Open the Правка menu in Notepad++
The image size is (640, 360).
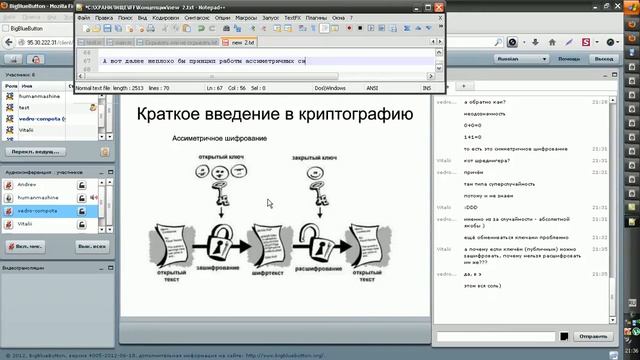coord(104,18)
